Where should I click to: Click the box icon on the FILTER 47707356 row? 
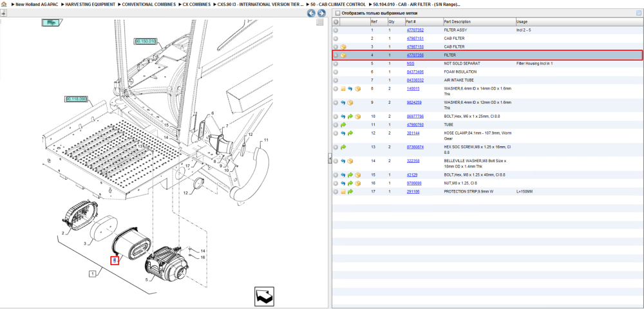(343, 55)
